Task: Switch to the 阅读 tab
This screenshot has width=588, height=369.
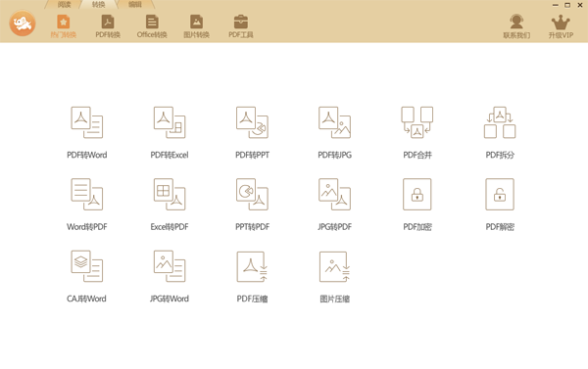Action: click(x=64, y=5)
